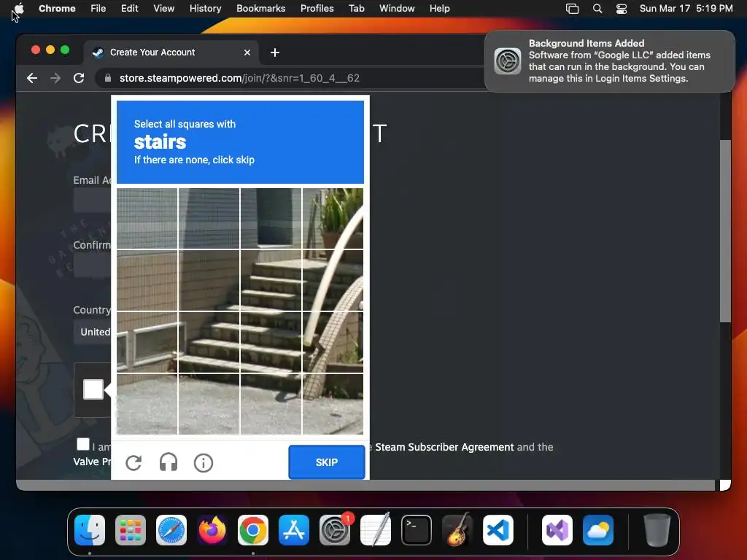
Task: Select the captcha tile showing the potted plant
Action: 333,218
